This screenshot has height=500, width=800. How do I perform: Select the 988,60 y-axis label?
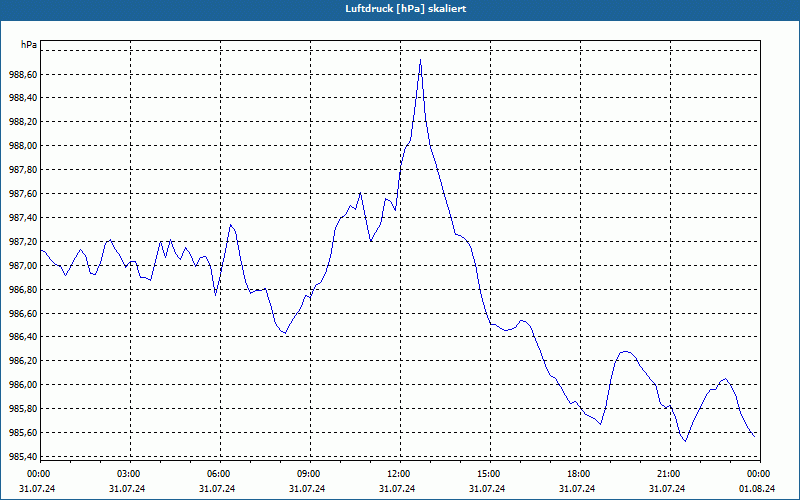(23, 74)
